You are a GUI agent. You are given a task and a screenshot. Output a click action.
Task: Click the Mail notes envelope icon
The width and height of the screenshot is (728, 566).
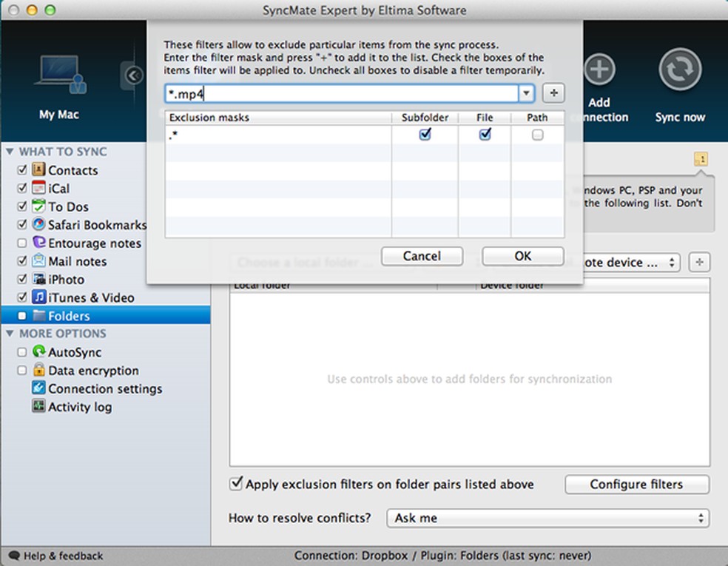pos(38,260)
